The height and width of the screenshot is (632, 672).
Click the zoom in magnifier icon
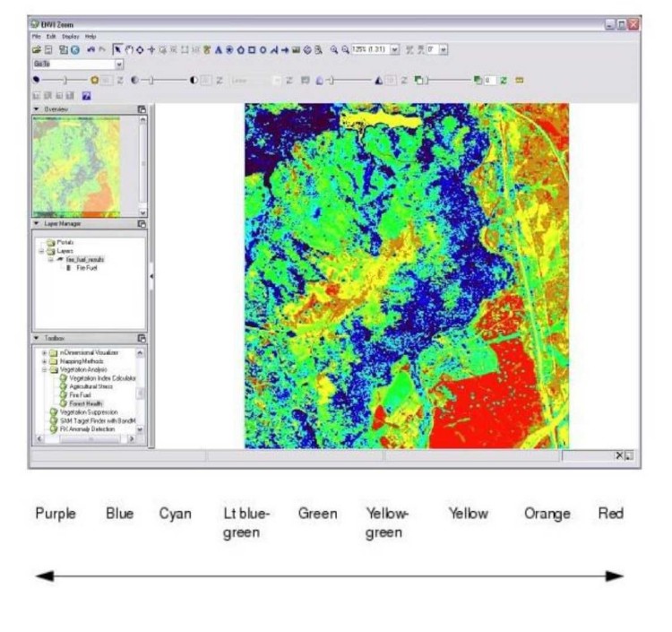(334, 50)
